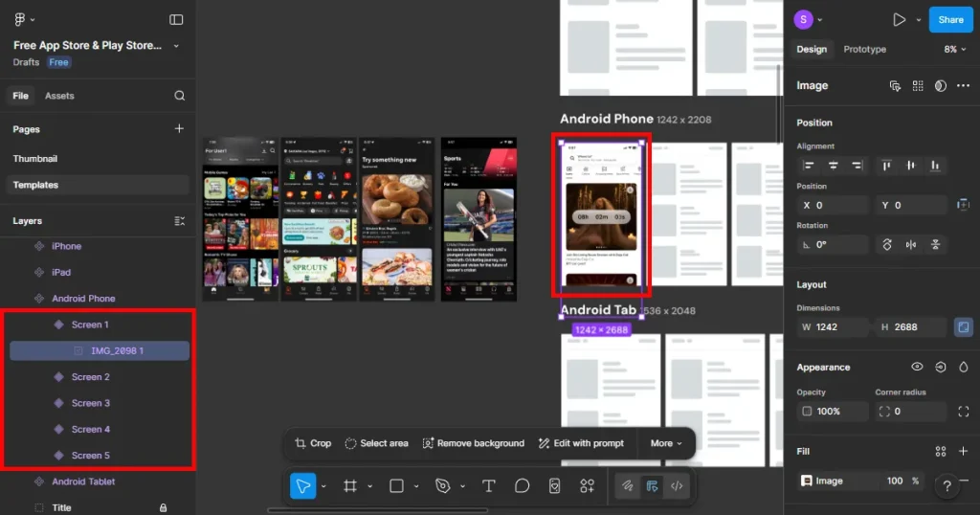The width and height of the screenshot is (980, 515).
Task: Select the Comment tool
Action: click(x=522, y=485)
